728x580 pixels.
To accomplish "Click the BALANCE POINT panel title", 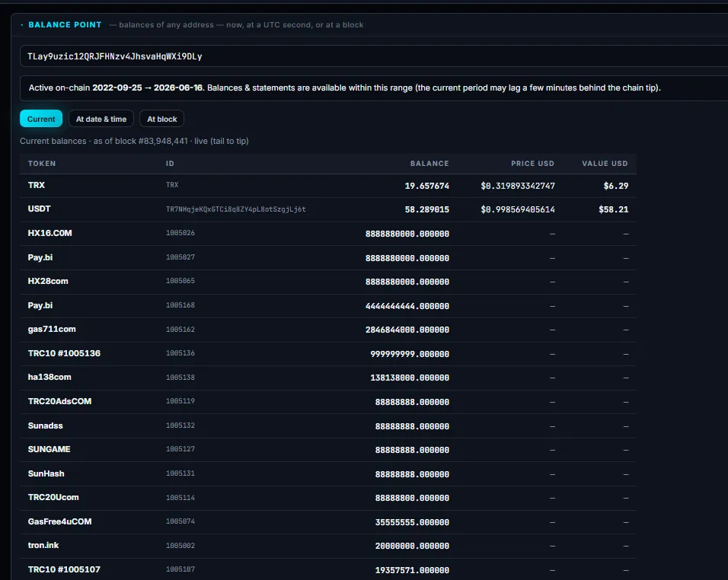I will (65, 24).
